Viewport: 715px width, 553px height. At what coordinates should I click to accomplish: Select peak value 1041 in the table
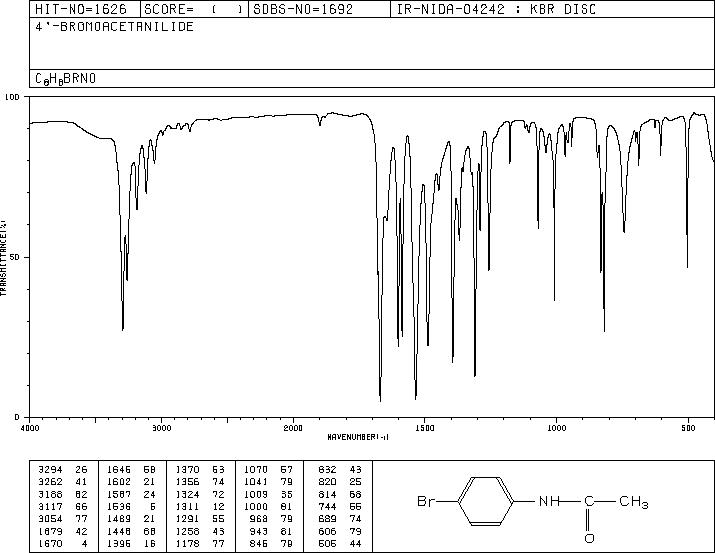256,482
